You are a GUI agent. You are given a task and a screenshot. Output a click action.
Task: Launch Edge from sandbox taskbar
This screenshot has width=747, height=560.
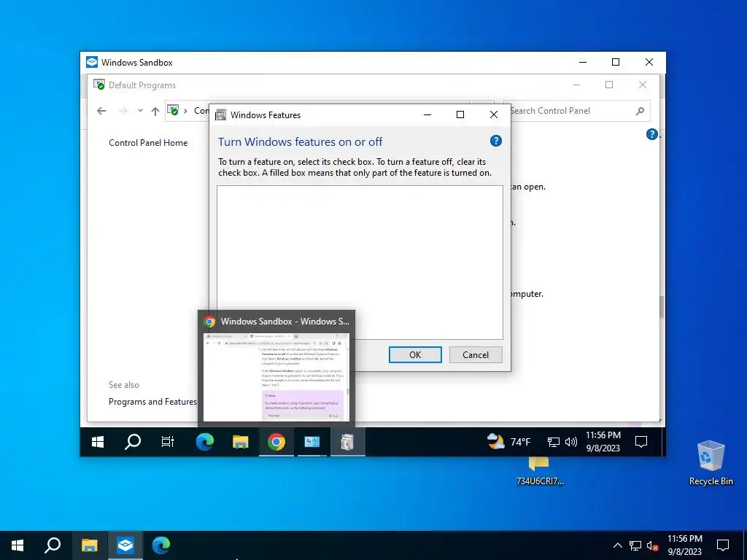(x=205, y=442)
